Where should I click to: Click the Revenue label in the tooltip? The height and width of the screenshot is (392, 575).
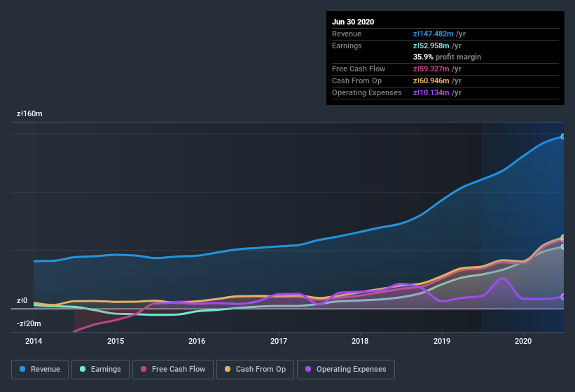(x=347, y=34)
